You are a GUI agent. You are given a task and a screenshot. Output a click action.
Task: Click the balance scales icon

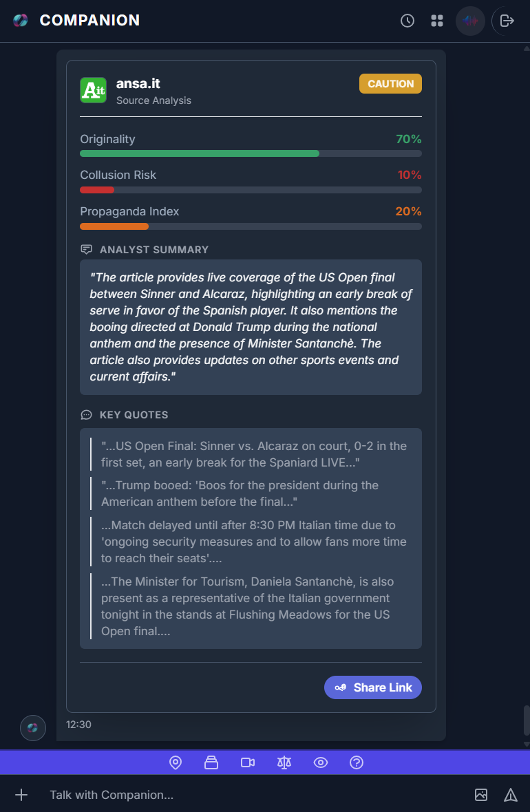pyautogui.click(x=284, y=762)
